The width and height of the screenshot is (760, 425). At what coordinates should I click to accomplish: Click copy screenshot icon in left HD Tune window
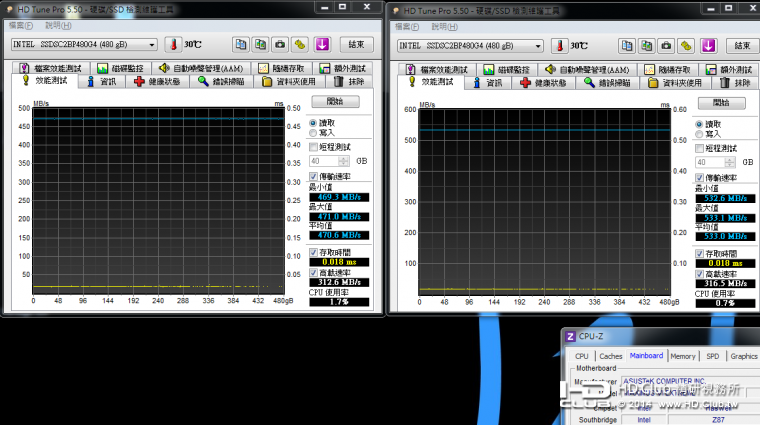260,45
